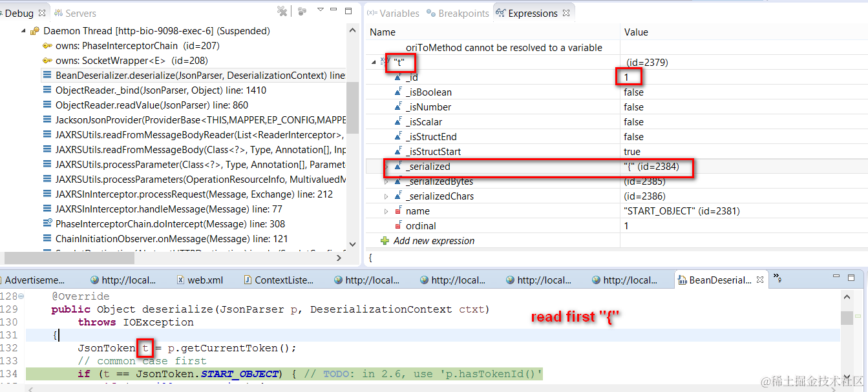Image resolution: width=868 pixels, height=392 pixels.
Task: Open the ContextListe... editor tab
Action: coord(279,280)
